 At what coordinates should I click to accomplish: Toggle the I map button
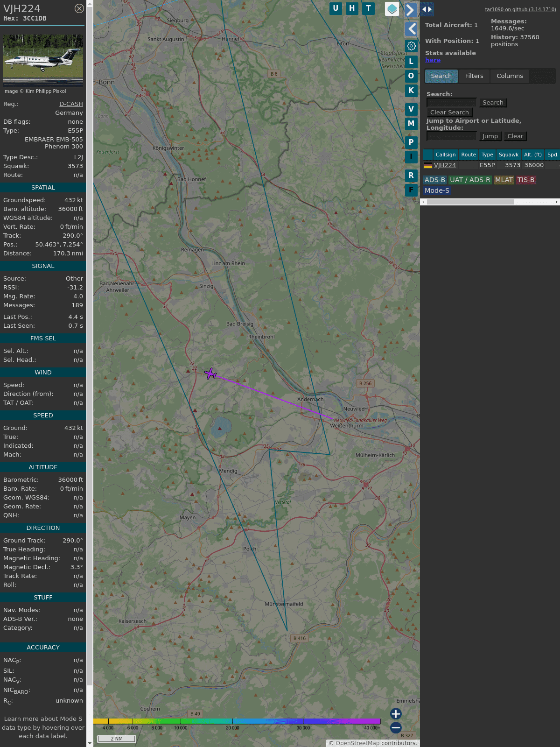point(411,157)
